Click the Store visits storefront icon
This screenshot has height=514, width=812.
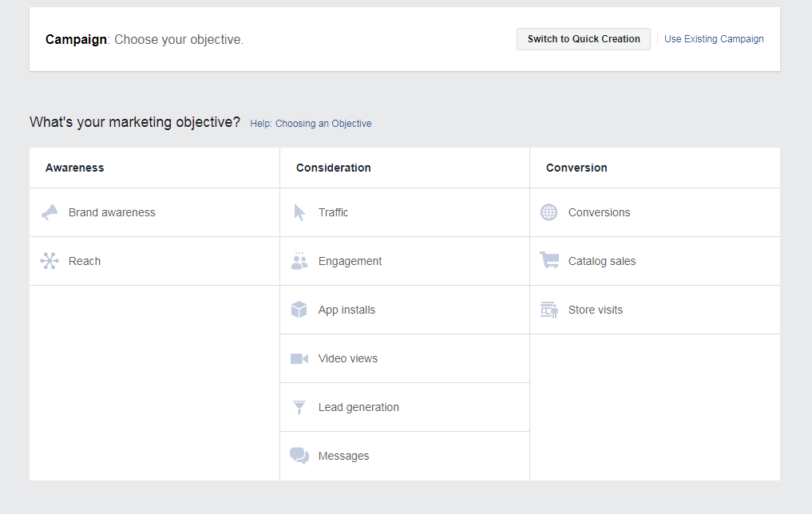(549, 310)
